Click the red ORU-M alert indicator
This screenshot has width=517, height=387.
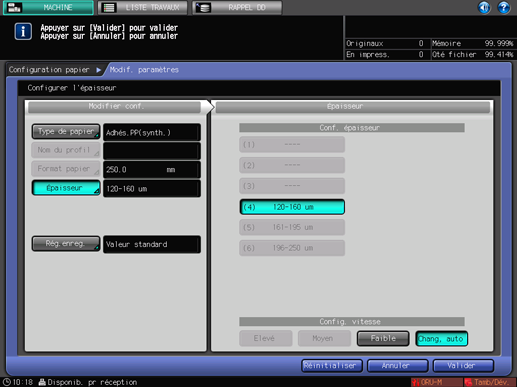click(436, 382)
